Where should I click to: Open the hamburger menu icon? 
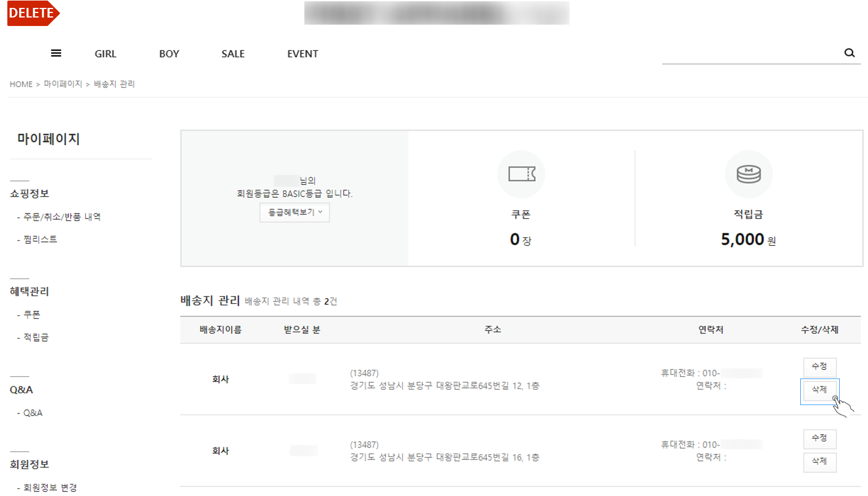click(x=56, y=53)
